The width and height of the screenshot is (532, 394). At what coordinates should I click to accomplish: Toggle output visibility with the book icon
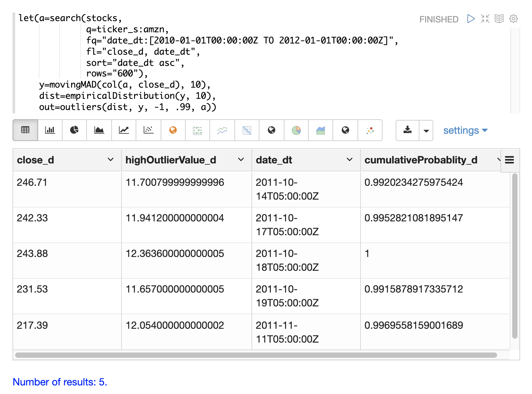coord(499,19)
